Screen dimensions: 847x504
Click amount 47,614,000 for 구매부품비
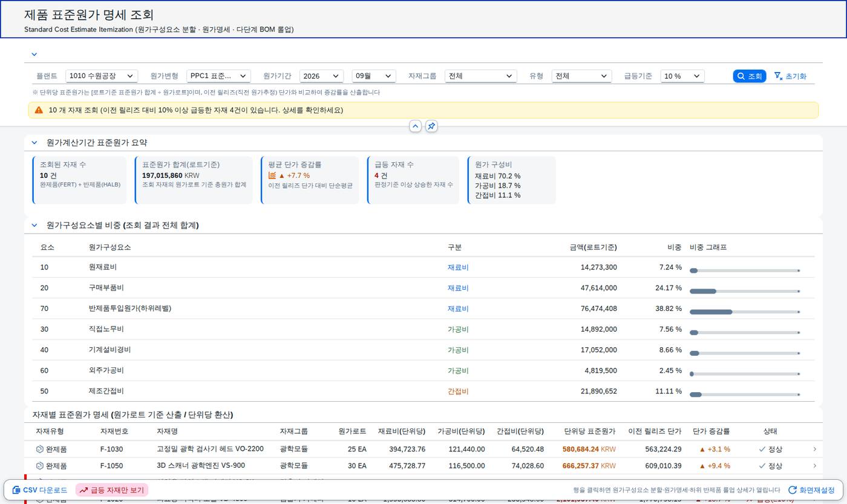coord(598,288)
